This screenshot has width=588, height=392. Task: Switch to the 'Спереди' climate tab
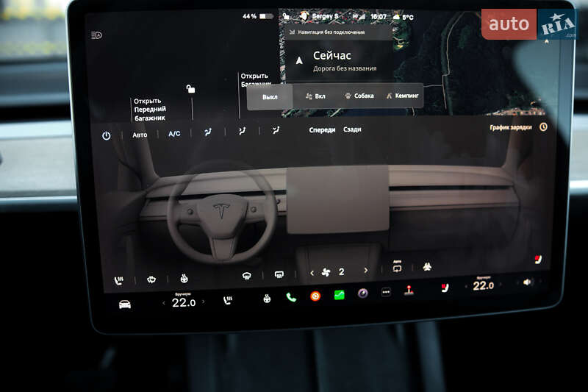(x=322, y=129)
